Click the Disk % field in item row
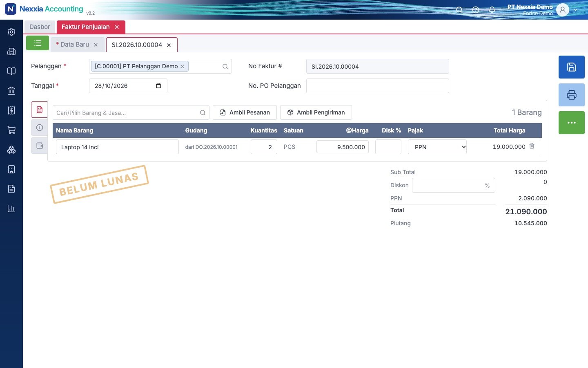588x368 pixels. pos(388,147)
